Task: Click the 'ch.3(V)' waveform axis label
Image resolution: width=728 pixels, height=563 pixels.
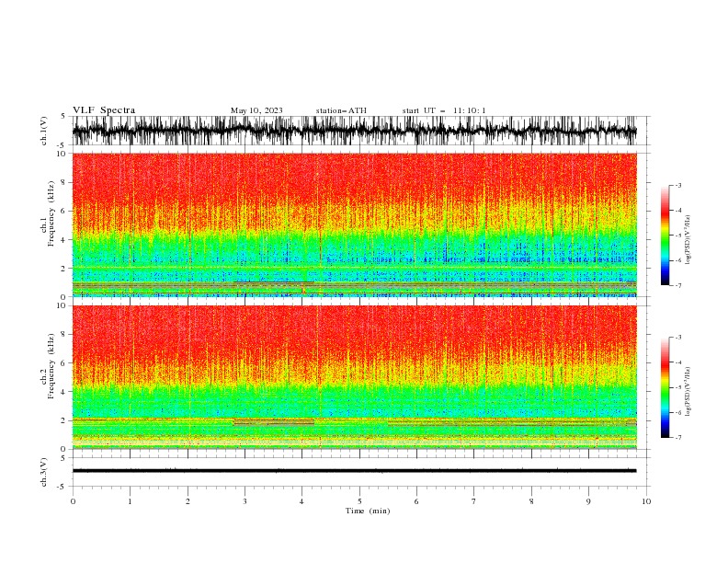Action: pyautogui.click(x=44, y=472)
